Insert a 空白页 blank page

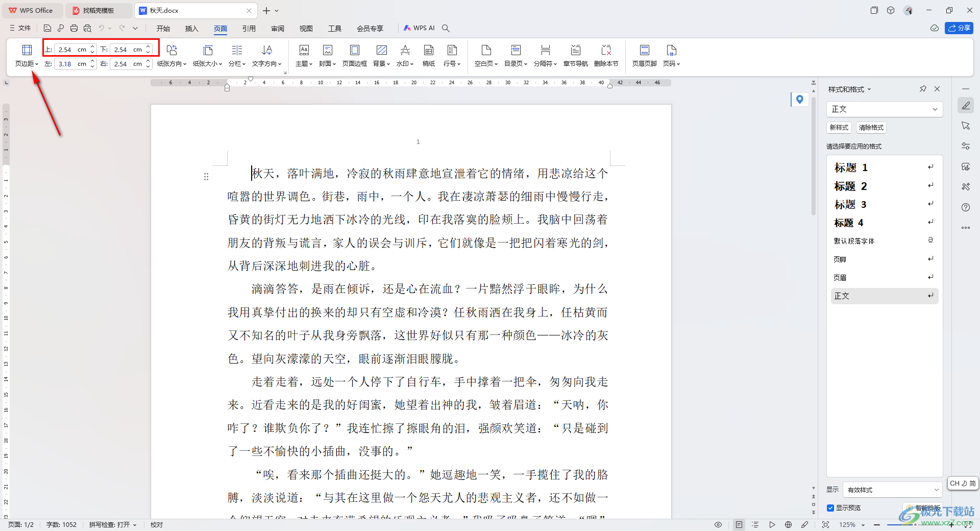click(486, 56)
